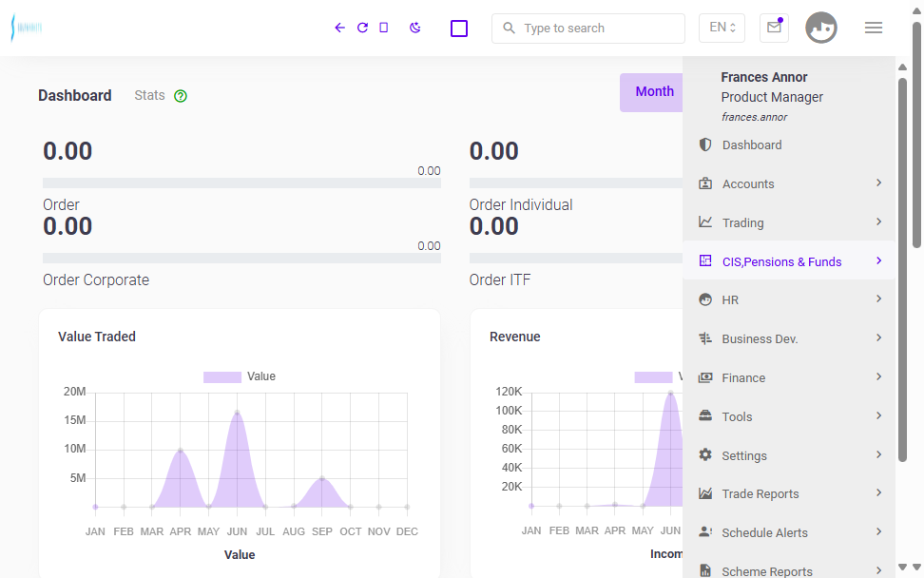Click the green help question icon
The image size is (924, 578).
coord(181,96)
